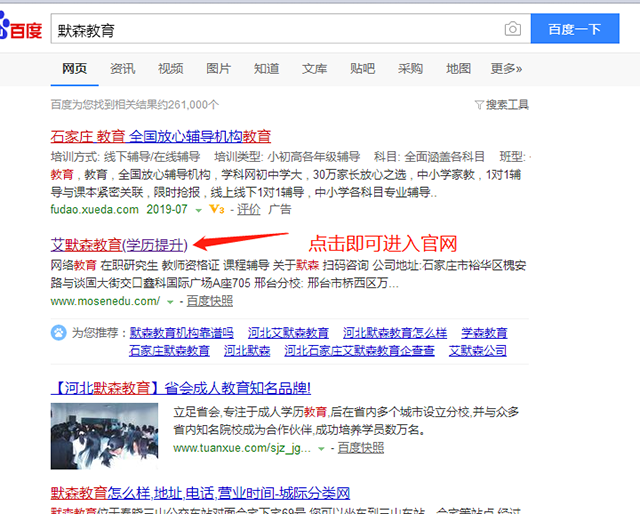This screenshot has height=514, width=640.
Task: Expand dropdown arrow after fudao.xueda.com 2019-07
Action: coord(198,211)
